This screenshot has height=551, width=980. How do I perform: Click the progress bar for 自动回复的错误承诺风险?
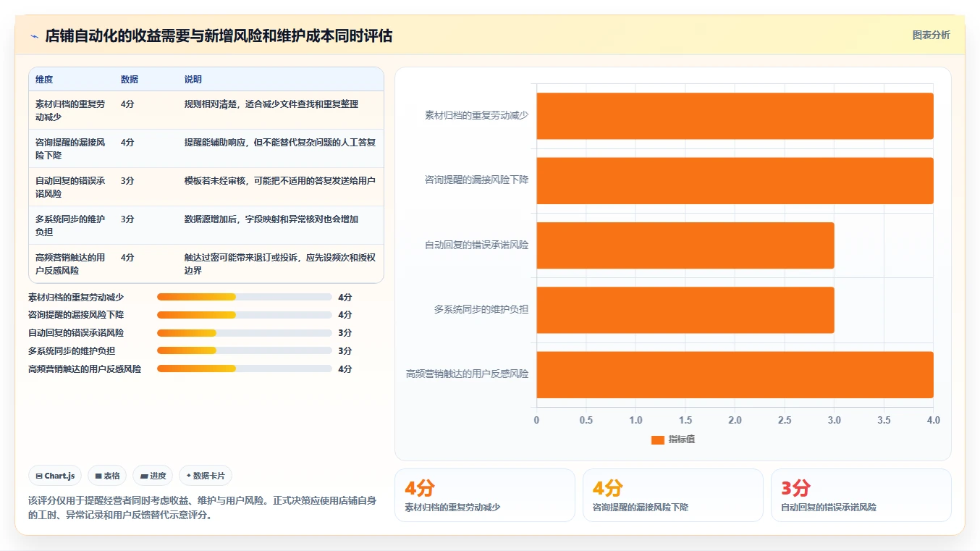coord(245,333)
